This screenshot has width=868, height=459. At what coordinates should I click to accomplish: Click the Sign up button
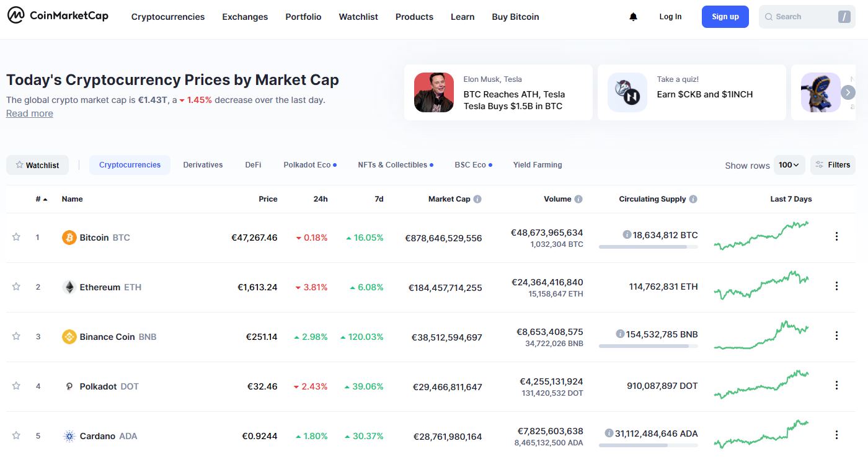pos(725,17)
